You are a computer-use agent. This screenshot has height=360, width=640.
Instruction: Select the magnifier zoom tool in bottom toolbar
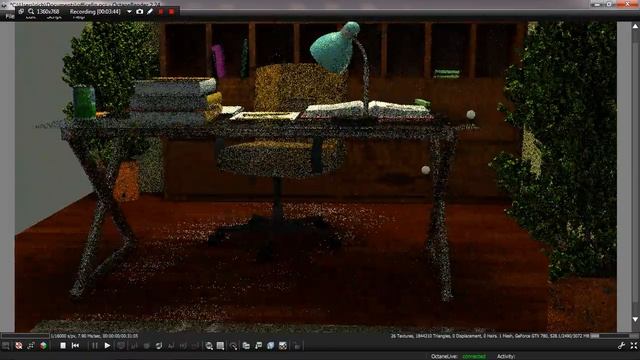click(209, 346)
